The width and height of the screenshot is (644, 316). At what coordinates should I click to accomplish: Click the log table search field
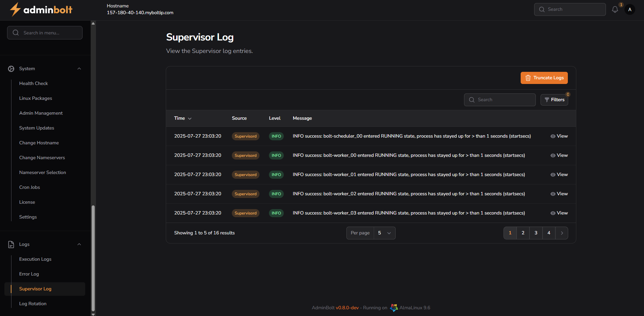[500, 100]
